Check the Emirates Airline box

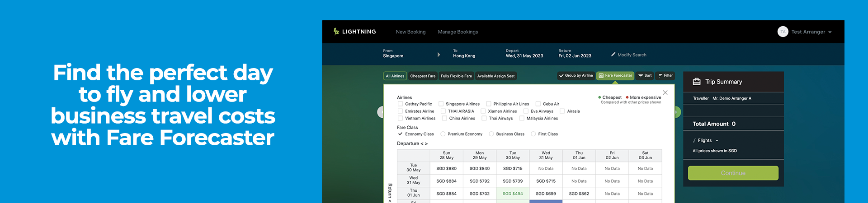pos(400,111)
